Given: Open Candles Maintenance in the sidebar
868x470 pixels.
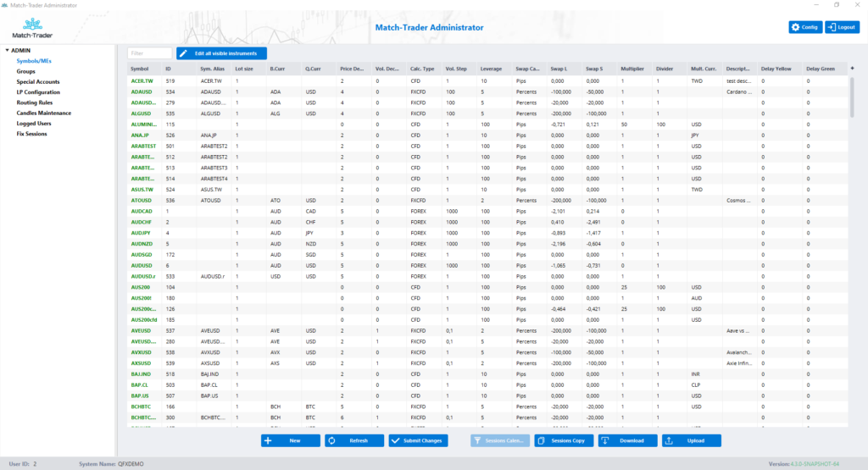Looking at the screenshot, I should pyautogui.click(x=44, y=113).
